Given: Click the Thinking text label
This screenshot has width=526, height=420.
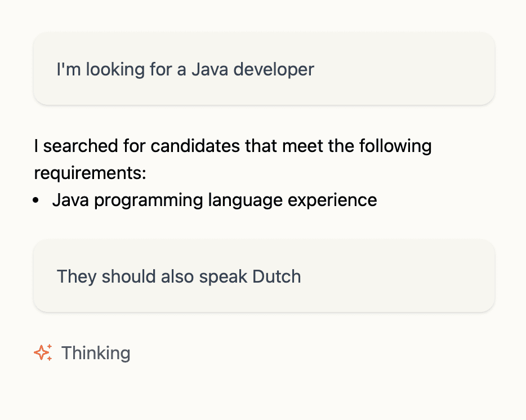Looking at the screenshot, I should click(x=96, y=353).
